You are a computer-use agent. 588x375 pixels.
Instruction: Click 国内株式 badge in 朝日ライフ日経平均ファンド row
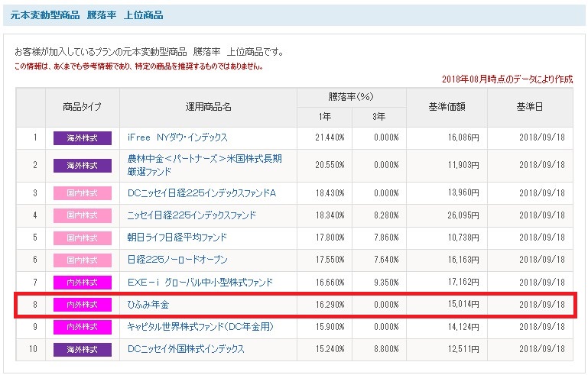(83, 238)
